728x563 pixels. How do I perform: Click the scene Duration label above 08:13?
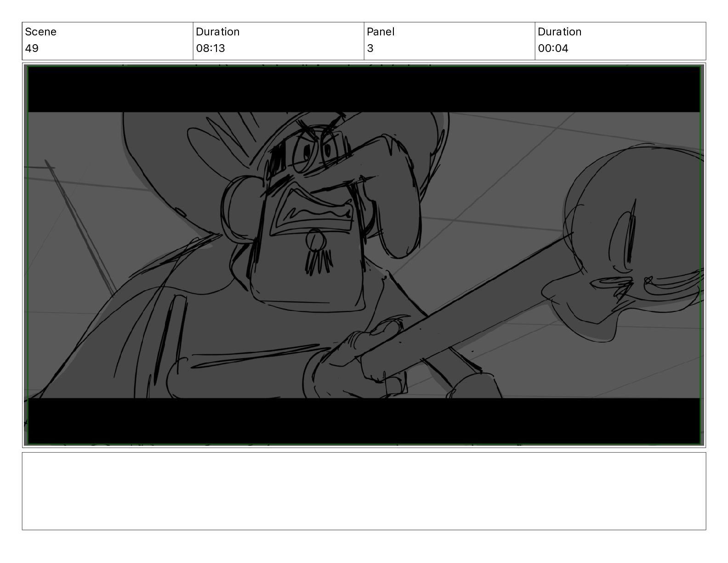pyautogui.click(x=217, y=32)
